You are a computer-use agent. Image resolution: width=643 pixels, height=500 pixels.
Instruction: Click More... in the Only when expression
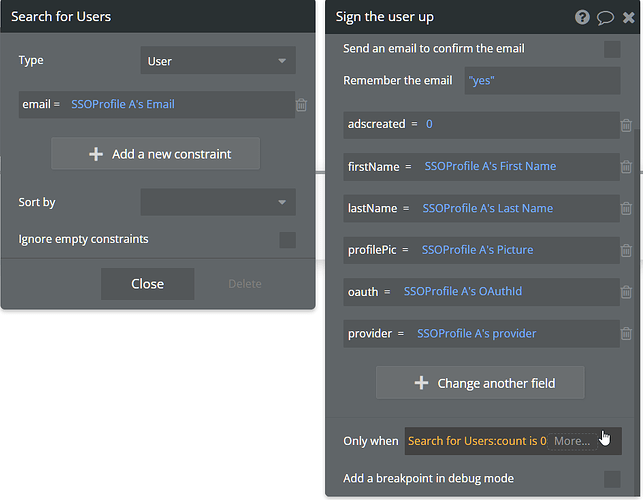click(x=572, y=441)
